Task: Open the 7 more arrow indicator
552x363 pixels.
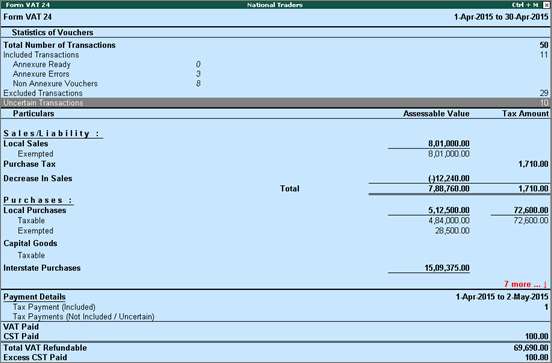Action: pyautogui.click(x=525, y=284)
